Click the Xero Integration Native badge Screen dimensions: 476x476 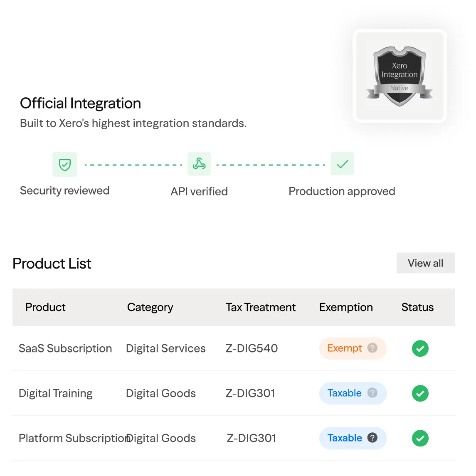(400, 76)
